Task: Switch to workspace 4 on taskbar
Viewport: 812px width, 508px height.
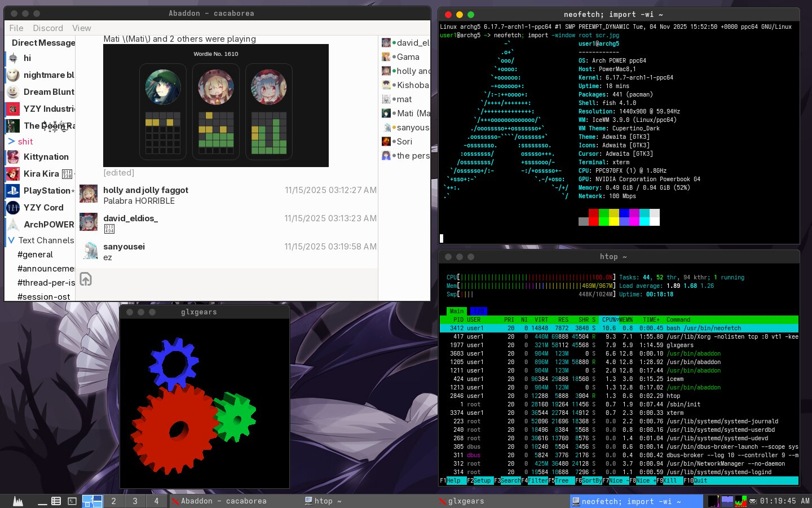Action: click(156, 501)
